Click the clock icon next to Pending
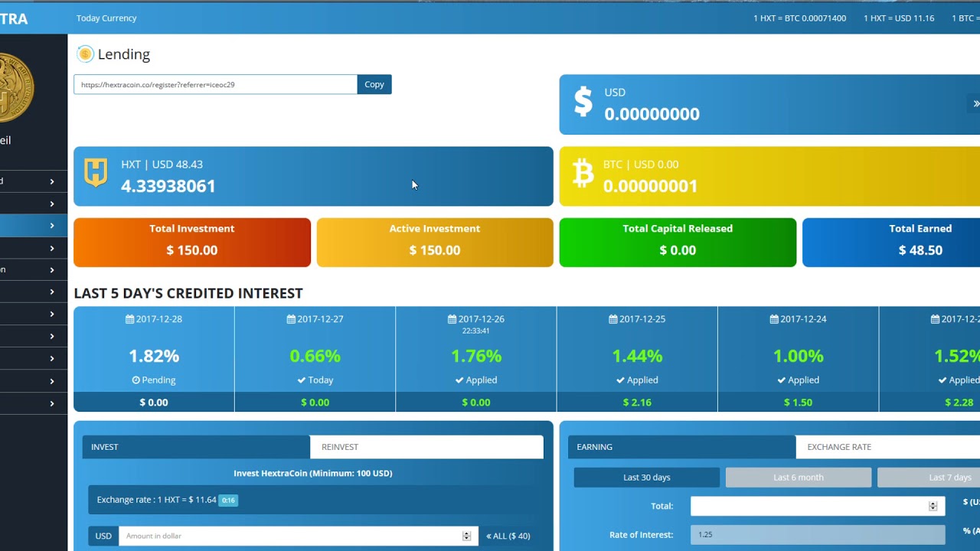The height and width of the screenshot is (551, 980). 136,380
